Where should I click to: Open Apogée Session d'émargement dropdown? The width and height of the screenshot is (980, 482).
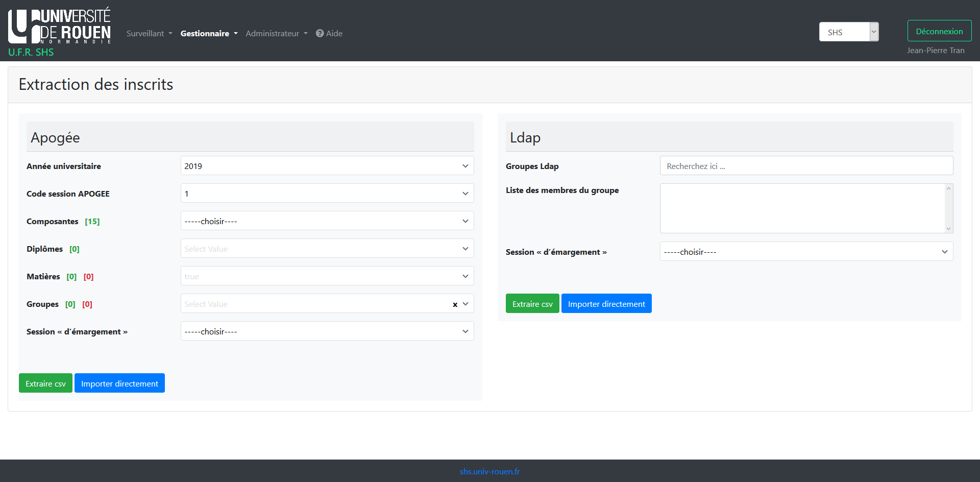(327, 331)
